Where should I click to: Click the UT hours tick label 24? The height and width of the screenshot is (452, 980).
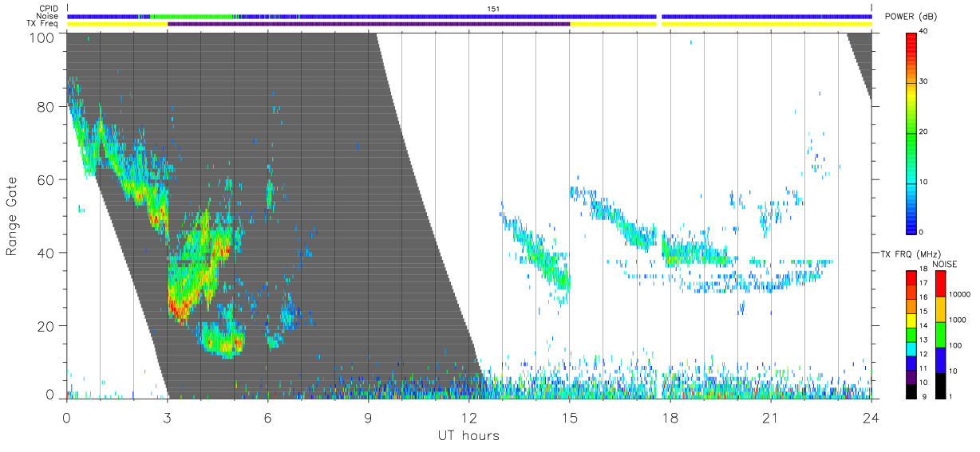[871, 418]
